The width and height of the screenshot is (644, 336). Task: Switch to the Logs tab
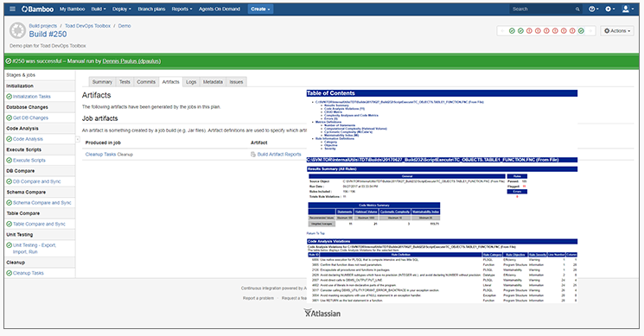click(191, 82)
